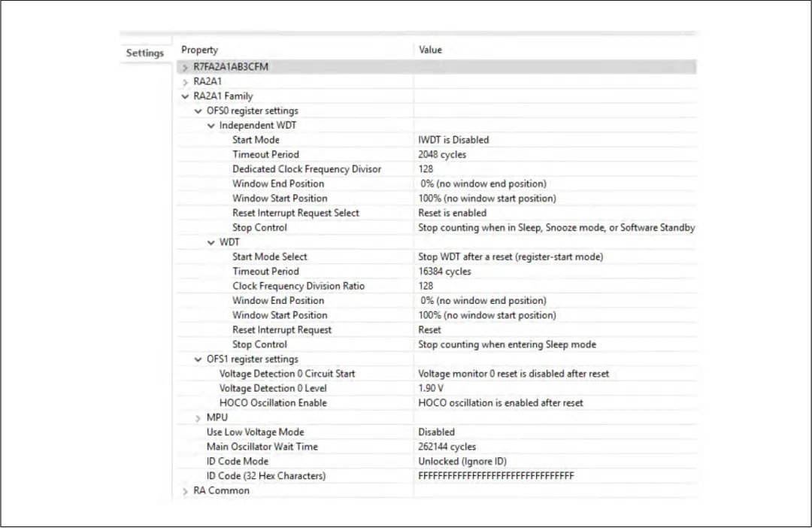Click the Value column header
Screen dimensions: 812x528
[x=431, y=50]
